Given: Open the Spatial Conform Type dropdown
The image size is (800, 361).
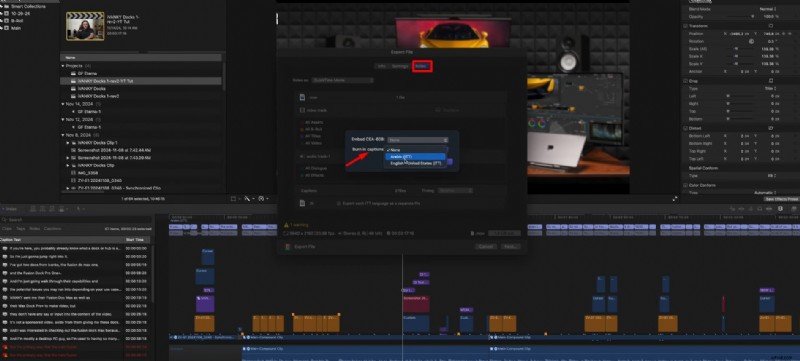Looking at the screenshot, I should click(x=771, y=175).
